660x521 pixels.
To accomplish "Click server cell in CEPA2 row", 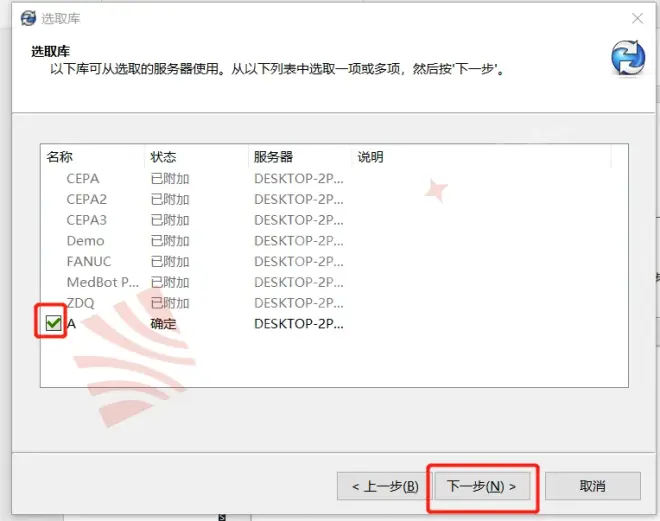I will [x=299, y=199].
